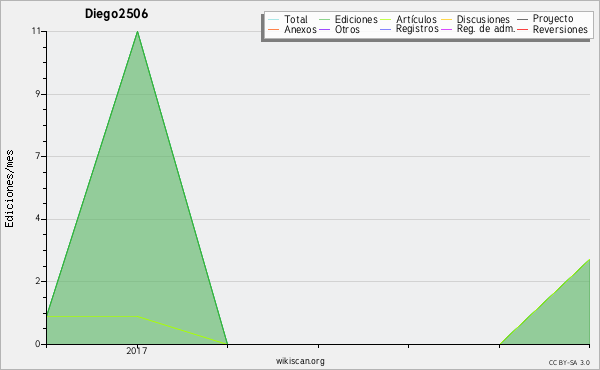Click the green Ediciones legend line swatch
The width and height of the screenshot is (600, 370).
[324, 20]
